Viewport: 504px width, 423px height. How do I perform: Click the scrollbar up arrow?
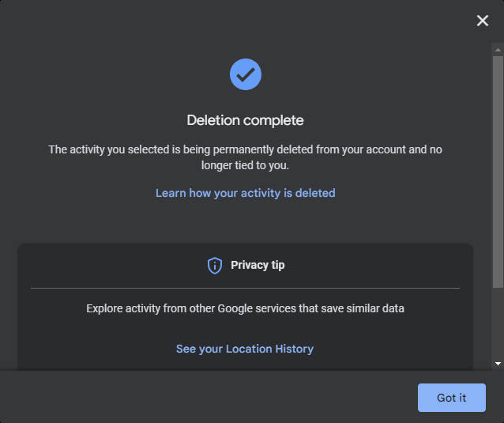(498, 50)
